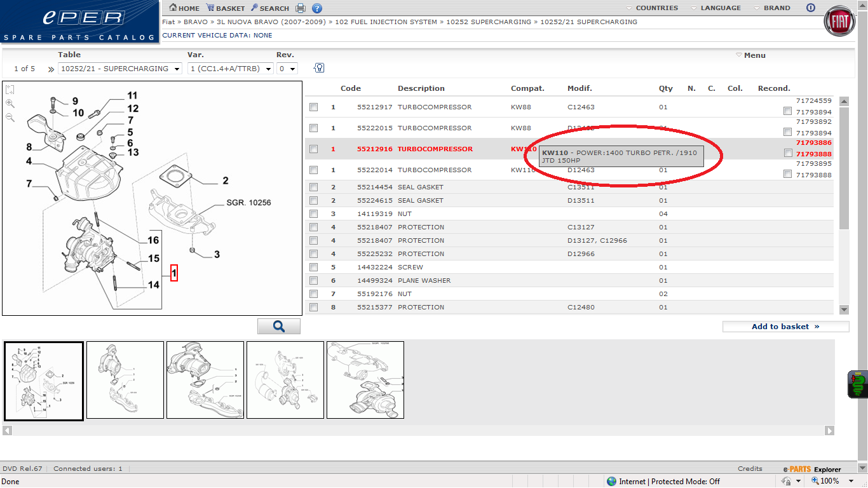Screen dimensions: 868x488
Task: Open the Credits link
Action: (x=750, y=469)
